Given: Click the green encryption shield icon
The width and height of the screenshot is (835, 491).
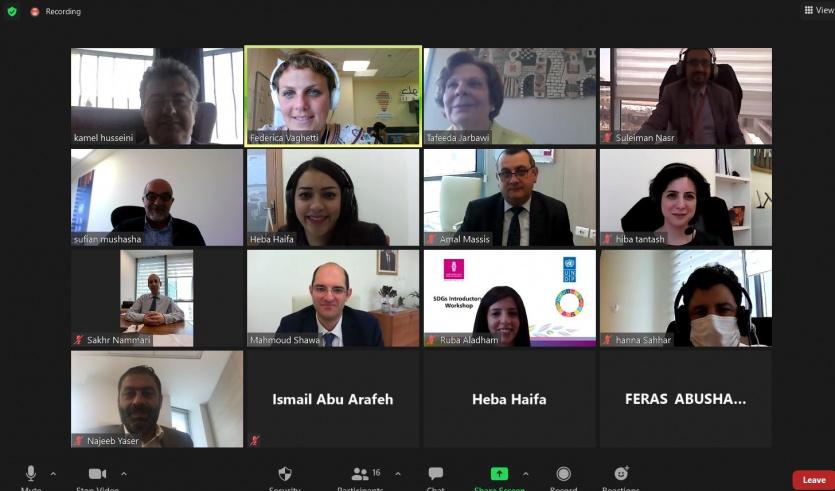Looking at the screenshot, I should (12, 11).
